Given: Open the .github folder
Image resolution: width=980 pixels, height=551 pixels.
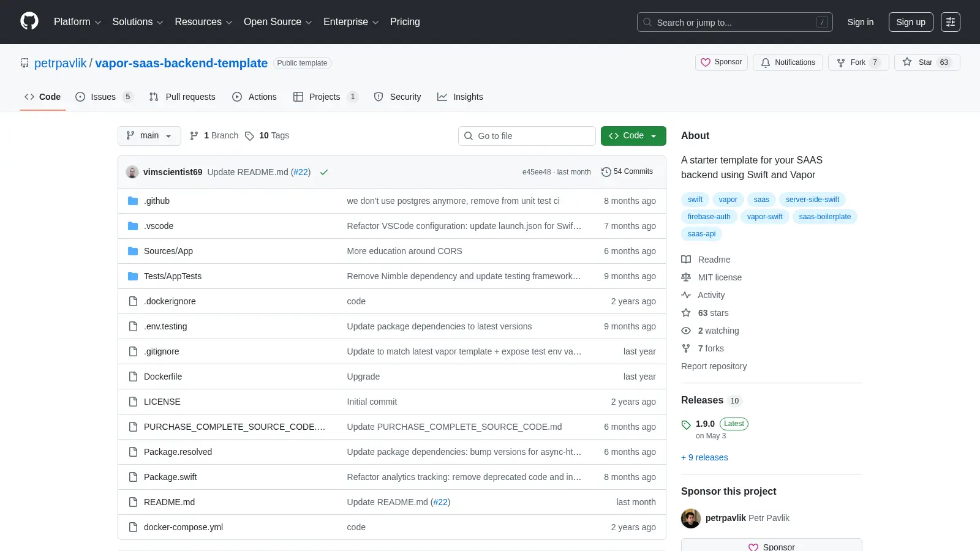Looking at the screenshot, I should point(157,201).
